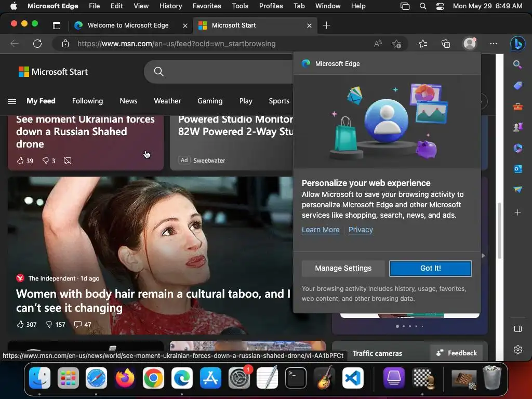The height and width of the screenshot is (399, 532).
Task: Open the Favorites star list icon
Action: 423,44
